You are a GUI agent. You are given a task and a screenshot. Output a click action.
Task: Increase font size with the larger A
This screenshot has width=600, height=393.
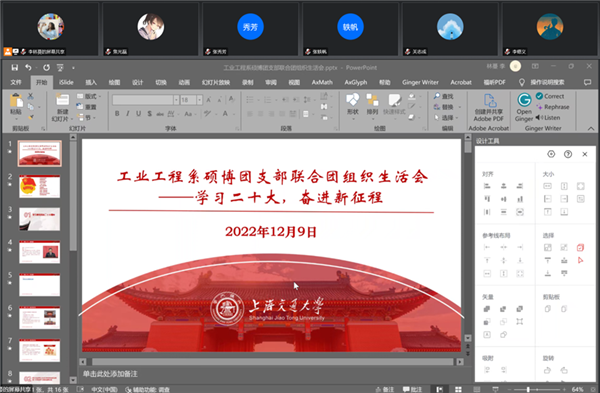(209, 100)
